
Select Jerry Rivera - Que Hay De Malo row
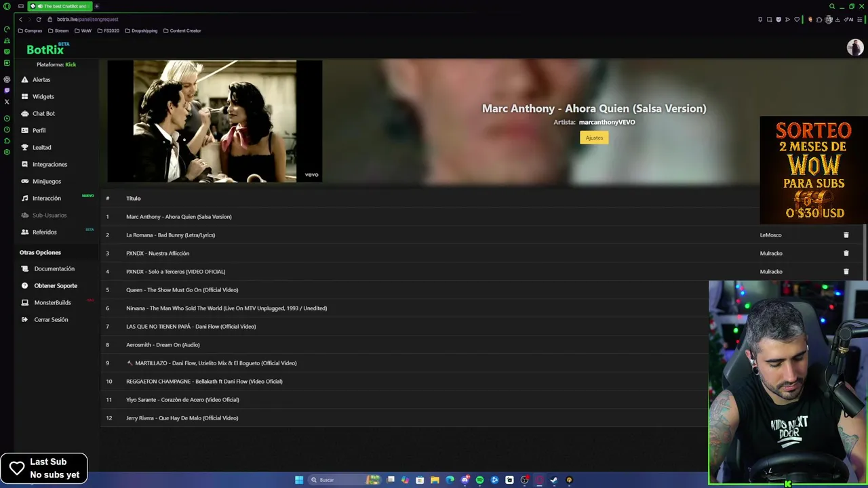pyautogui.click(x=404, y=418)
